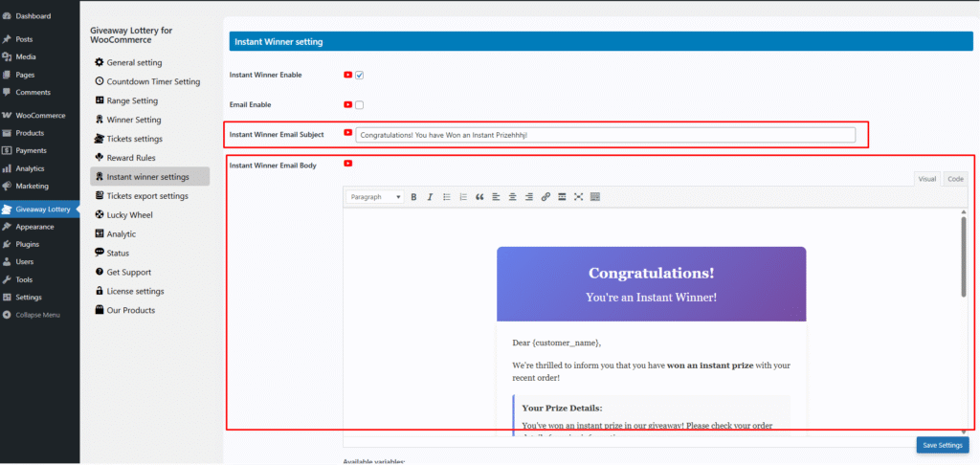980x465 pixels.
Task: Uncheck the Instant Winner Enable checkbox
Action: click(360, 75)
